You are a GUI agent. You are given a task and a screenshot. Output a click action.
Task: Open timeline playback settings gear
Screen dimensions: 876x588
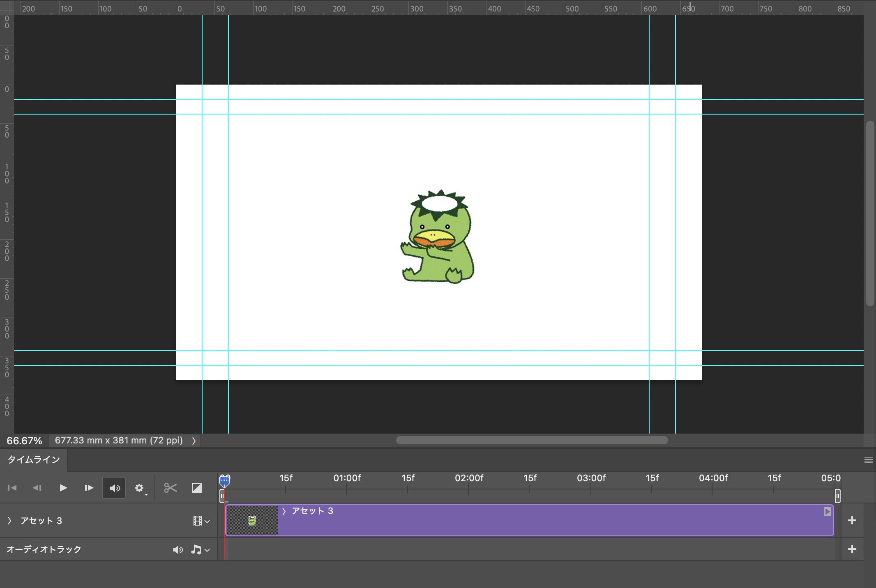[x=140, y=488]
